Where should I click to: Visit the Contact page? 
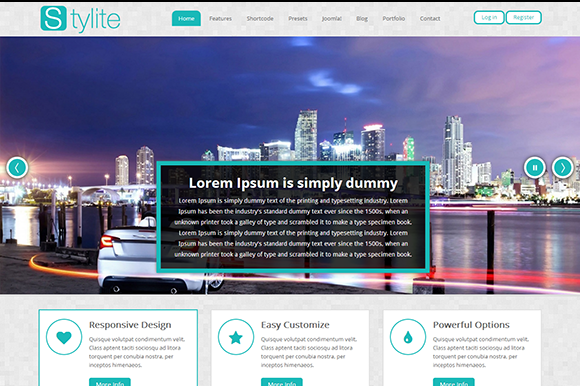430,18
